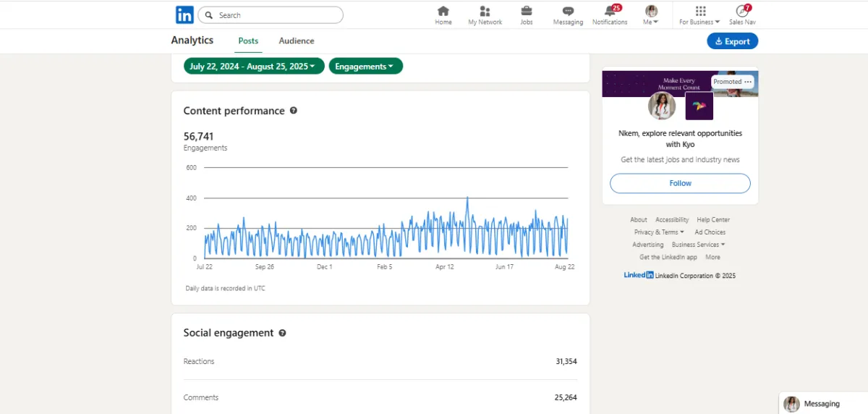Open My Network icon
The height and width of the screenshot is (414, 868).
coord(485,12)
